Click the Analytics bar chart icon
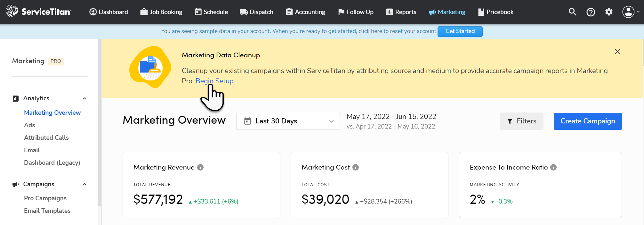Viewport: 644px width, 225px height. coord(16,98)
